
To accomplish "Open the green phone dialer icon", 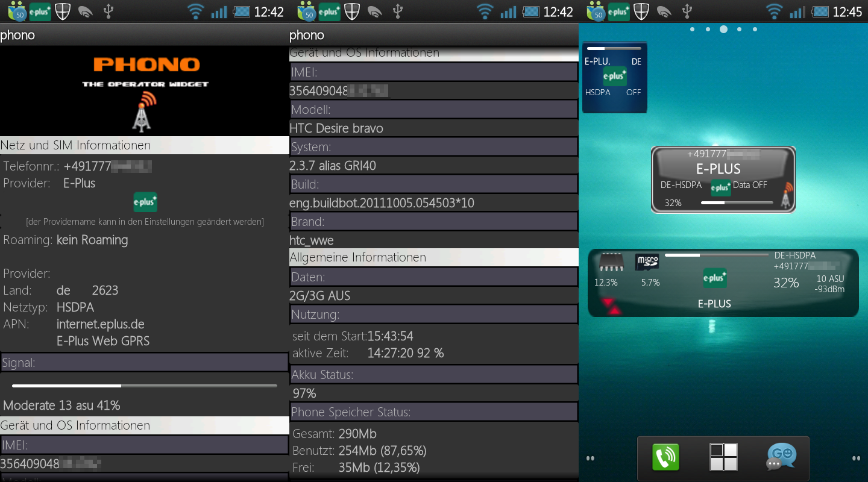I will click(x=665, y=457).
